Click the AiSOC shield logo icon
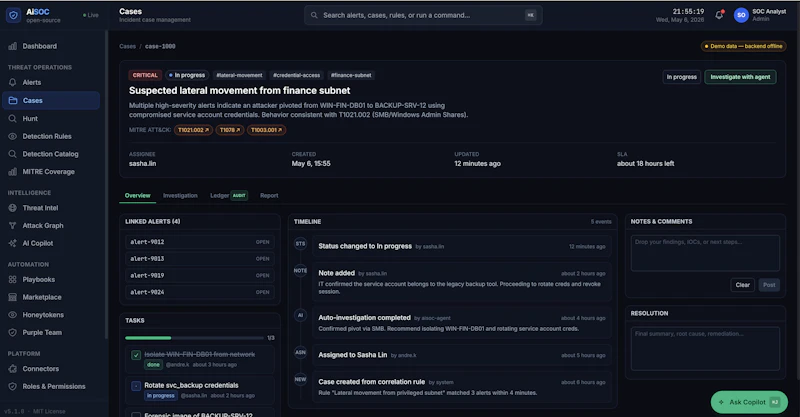 (13, 15)
